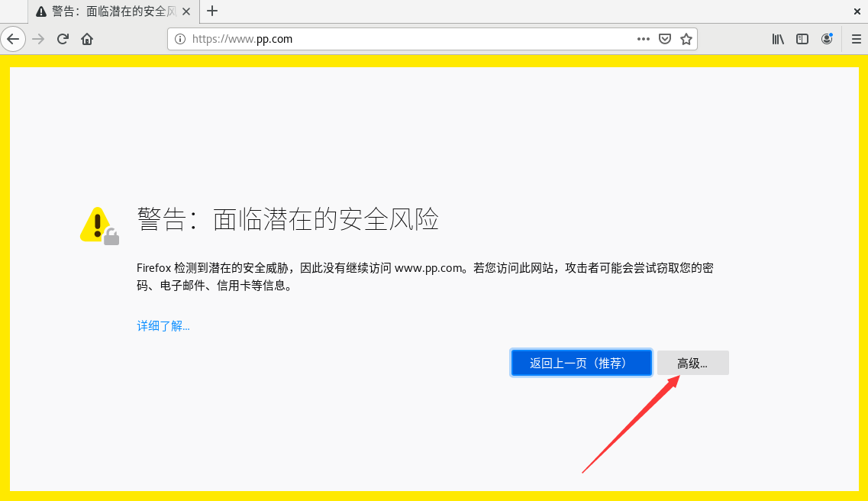The image size is (868, 501).
Task: Click the Reload page icon
Action: pyautogui.click(x=63, y=39)
